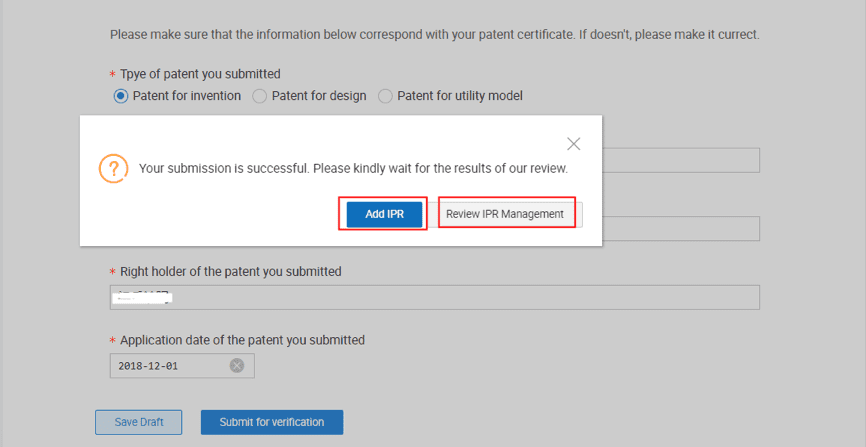This screenshot has height=447, width=866.
Task: Click the lower input field partly behind the dialog
Action: 680,229
